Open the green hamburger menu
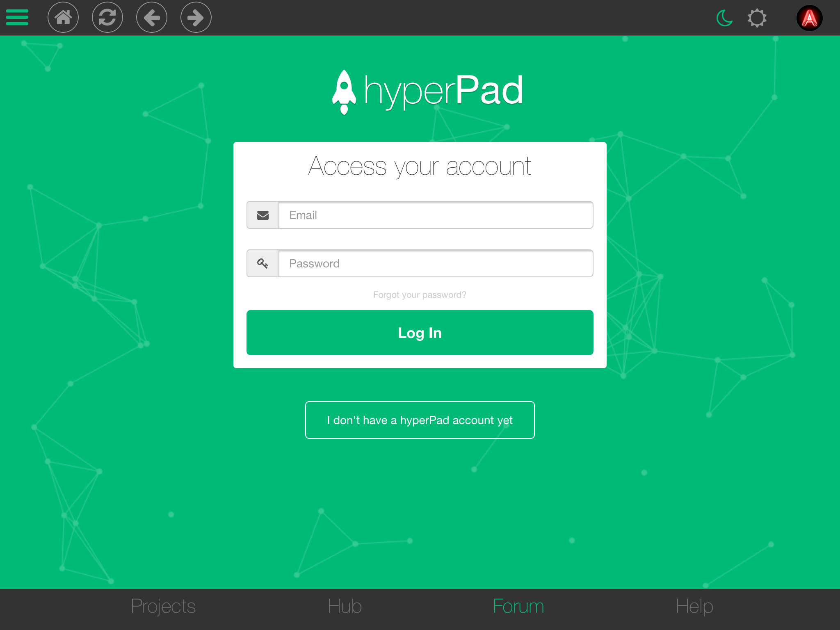The image size is (840, 630). click(17, 18)
